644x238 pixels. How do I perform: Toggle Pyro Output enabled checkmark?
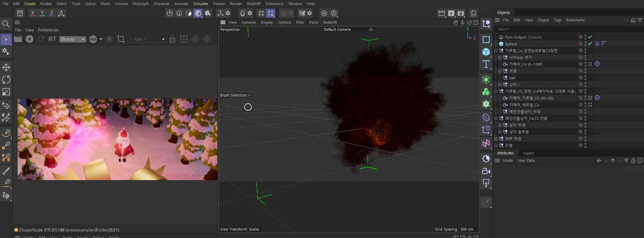pyautogui.click(x=590, y=37)
